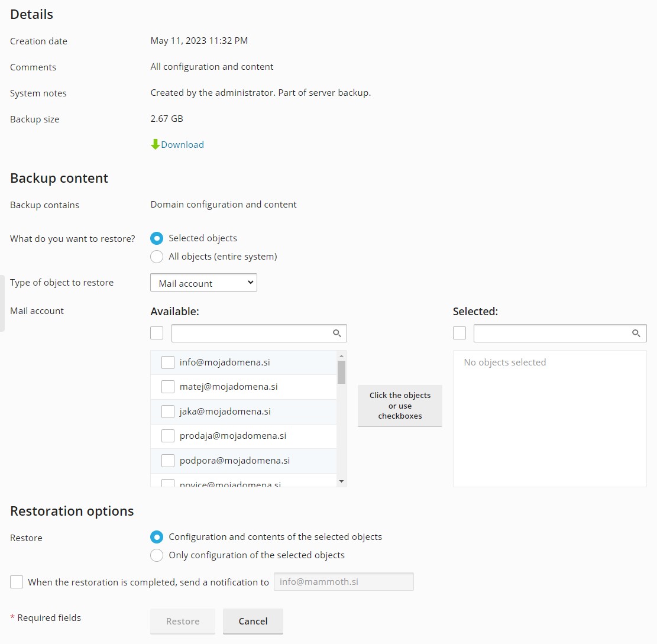This screenshot has height=644, width=657.
Task: Open the Type of object to restore dropdown
Action: (203, 283)
